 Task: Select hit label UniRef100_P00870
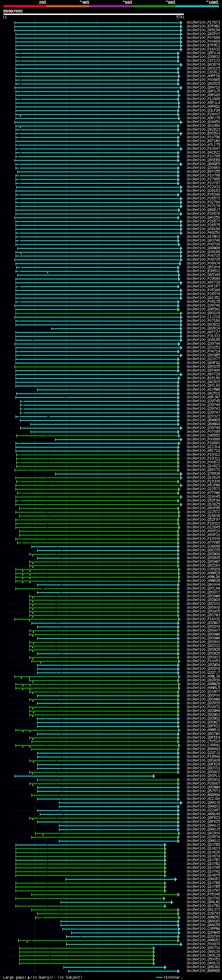coord(203,944)
